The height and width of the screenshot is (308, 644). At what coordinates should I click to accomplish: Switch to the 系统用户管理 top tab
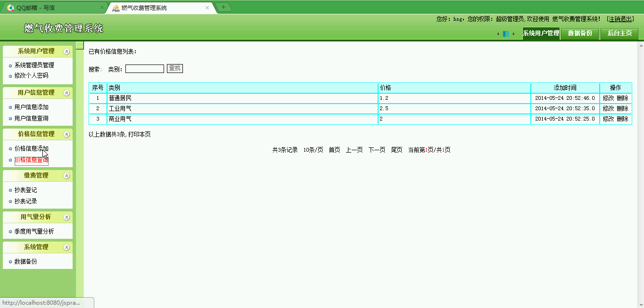(541, 33)
